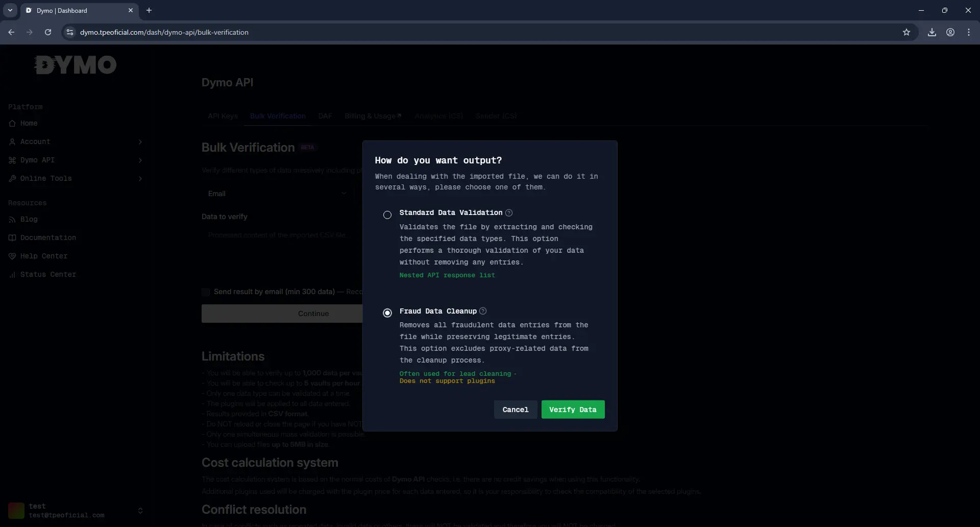The height and width of the screenshot is (527, 980).
Task: Cancel the output selection dialog
Action: click(516, 410)
